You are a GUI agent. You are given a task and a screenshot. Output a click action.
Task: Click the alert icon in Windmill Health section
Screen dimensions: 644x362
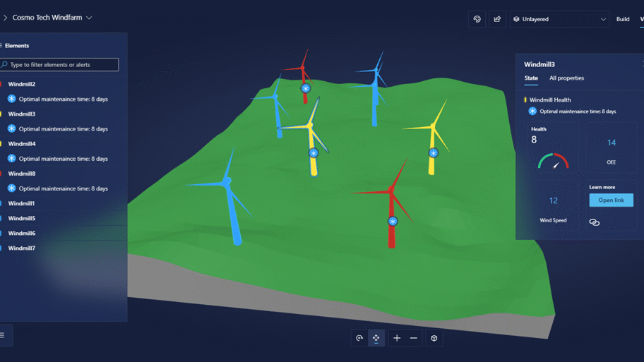tap(532, 111)
